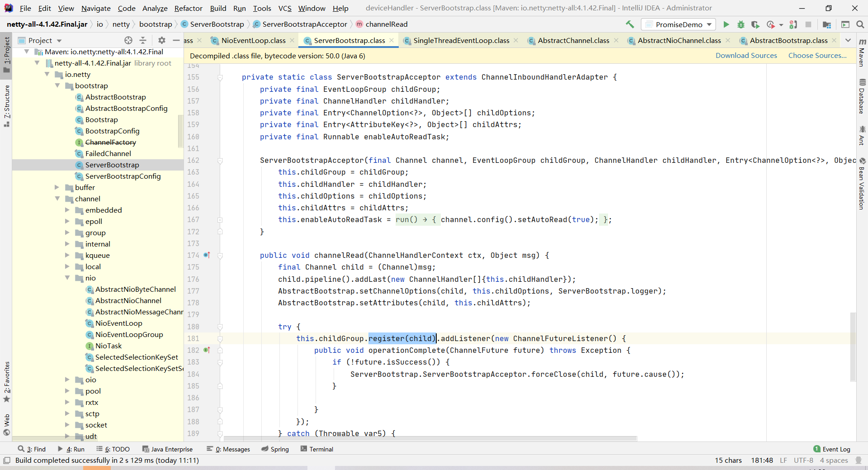
Task: Click Choose Sources... link
Action: 817,55
